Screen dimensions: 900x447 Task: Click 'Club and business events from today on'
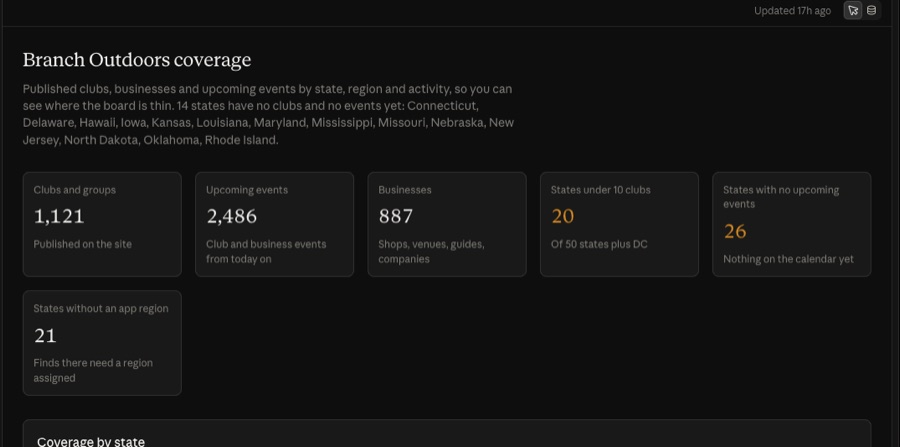tap(266, 251)
